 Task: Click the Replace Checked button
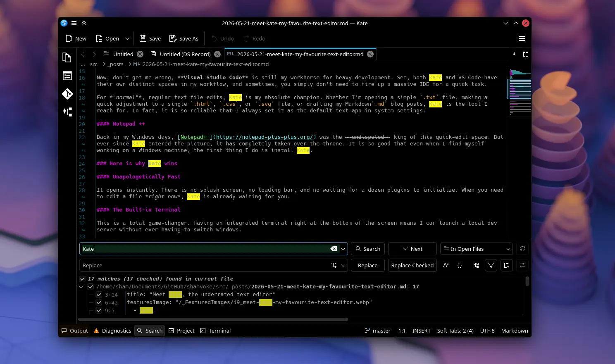click(412, 265)
